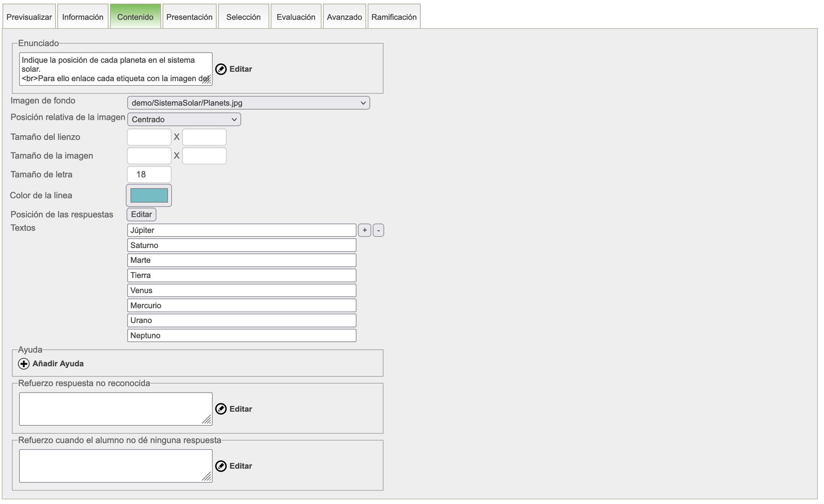Click the first Tamaño del lienzo field
Screen dimensions: 824x504
(149, 137)
